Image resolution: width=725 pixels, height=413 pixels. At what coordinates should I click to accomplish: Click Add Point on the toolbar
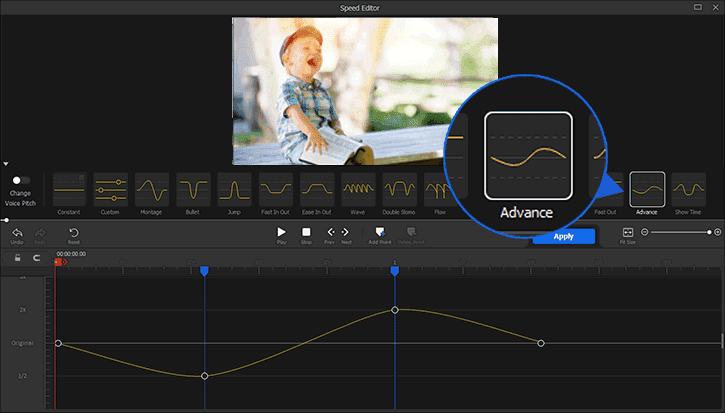379,232
